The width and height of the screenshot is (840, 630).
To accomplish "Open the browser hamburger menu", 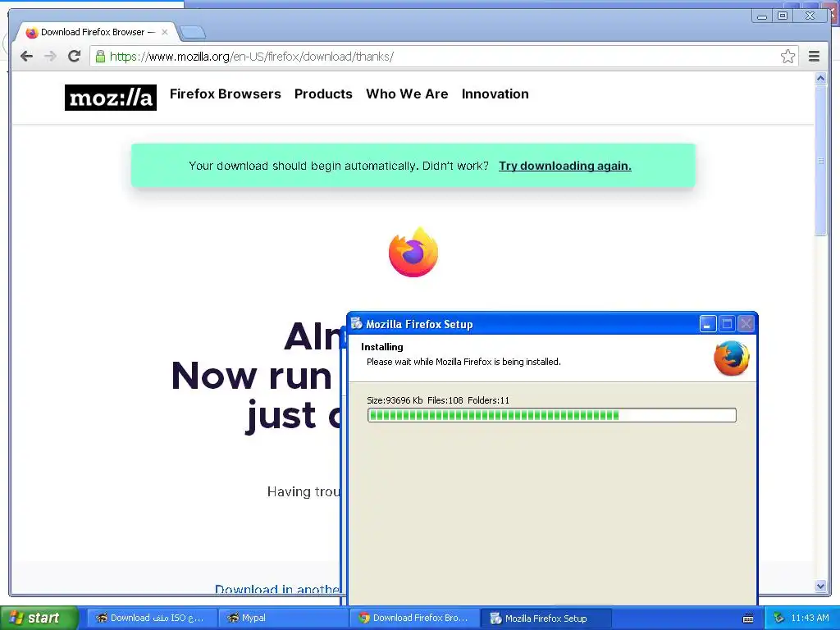I will point(814,57).
